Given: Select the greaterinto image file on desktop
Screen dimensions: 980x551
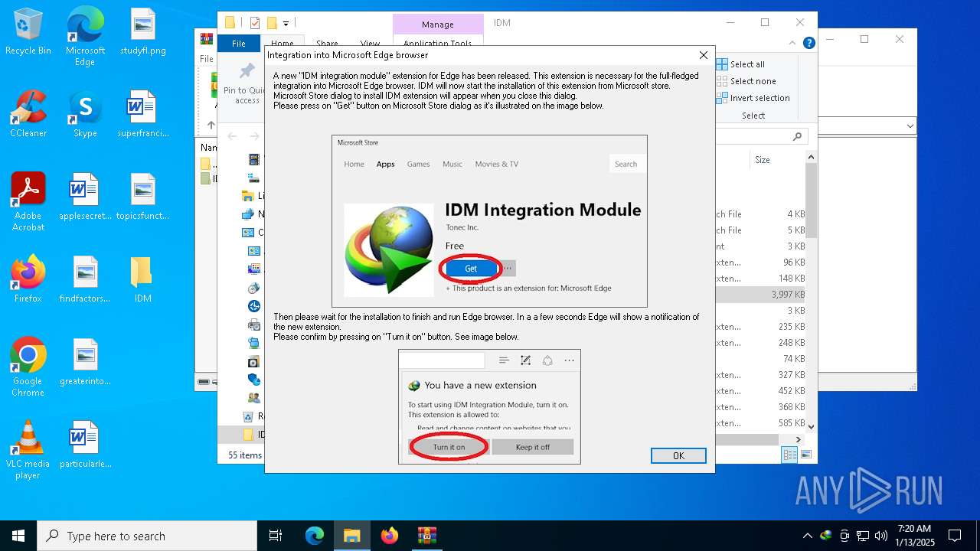Looking at the screenshot, I should coord(85,362).
